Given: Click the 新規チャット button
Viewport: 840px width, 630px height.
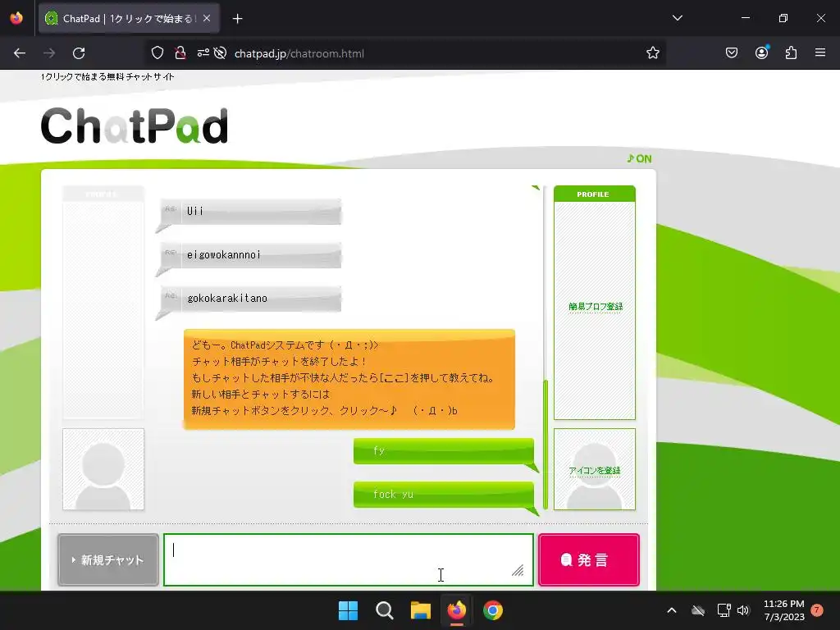Looking at the screenshot, I should [x=108, y=559].
